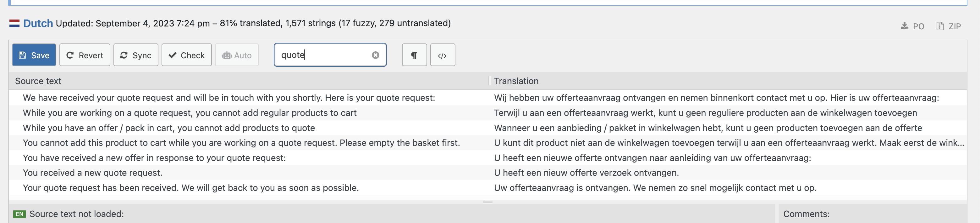Click translation 'Terwijl u aan een offerteaanvraag werkt'
980x223 pixels.
pos(705,113)
